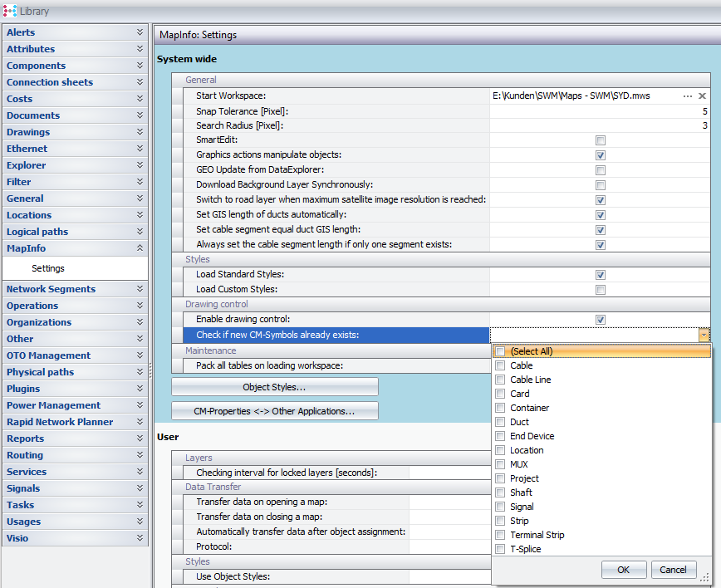Expand the Network Segments section
Image resolution: width=721 pixels, height=588 pixels.
(x=140, y=289)
